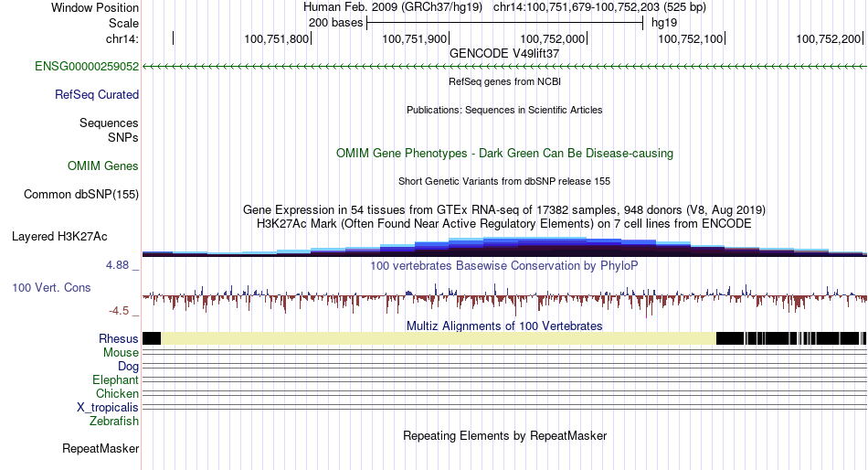Screen dimensions: 868x470
Task: Click the RepeatMasker track label
Action: [x=101, y=448]
